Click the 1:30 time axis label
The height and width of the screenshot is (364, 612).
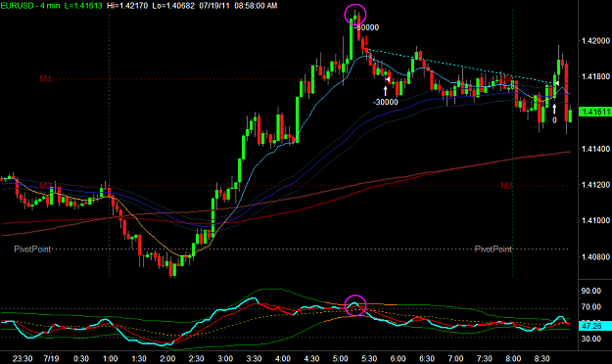139,358
